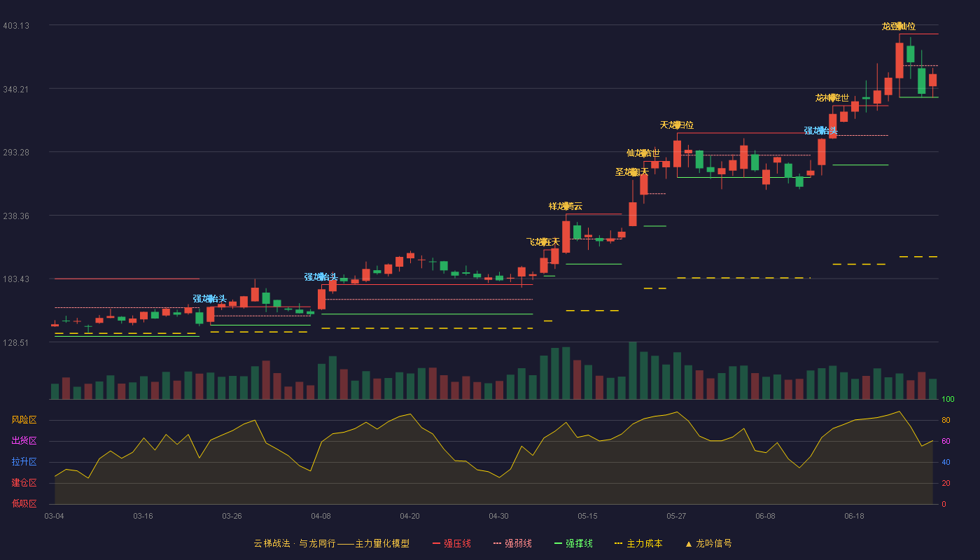Click the 06-08 date label

tap(765, 516)
